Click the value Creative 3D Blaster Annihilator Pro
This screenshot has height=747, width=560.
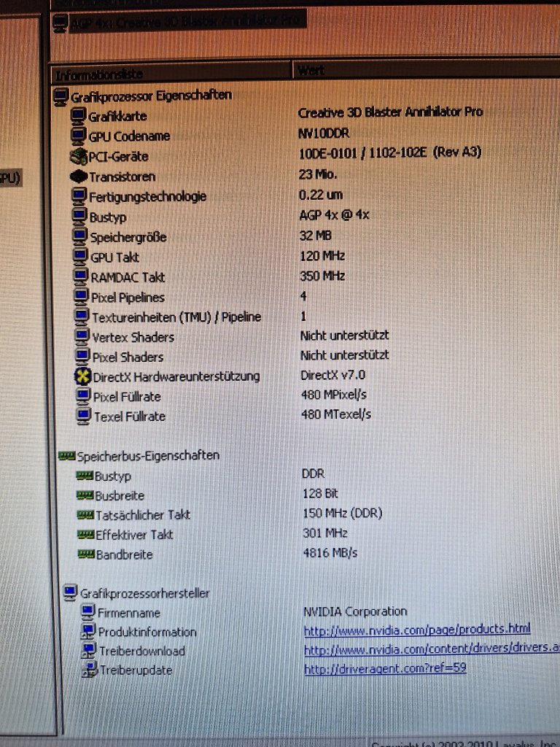pyautogui.click(x=391, y=112)
